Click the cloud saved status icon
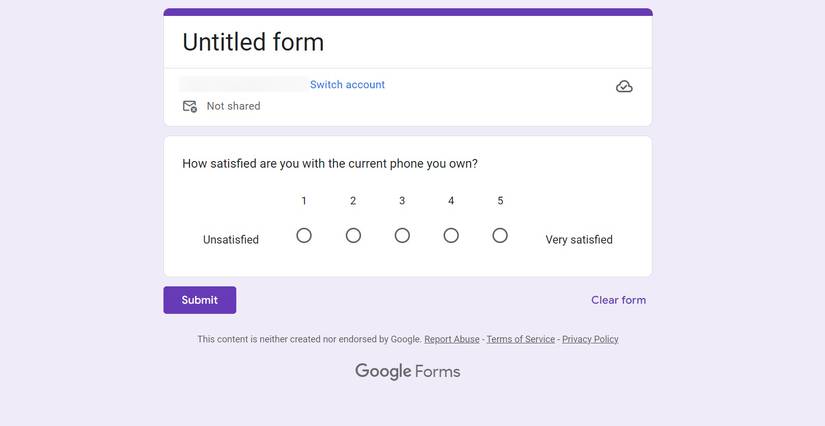This screenshot has width=825, height=426. (624, 87)
